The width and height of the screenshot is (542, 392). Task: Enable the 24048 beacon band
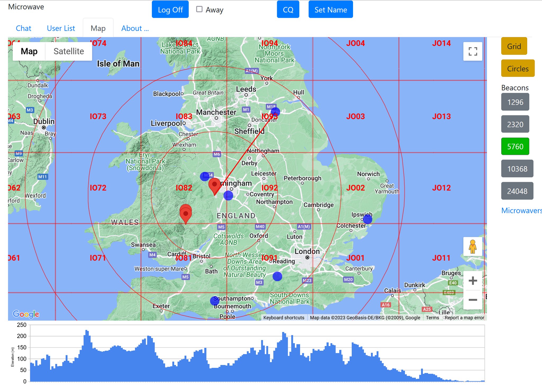[x=517, y=191]
